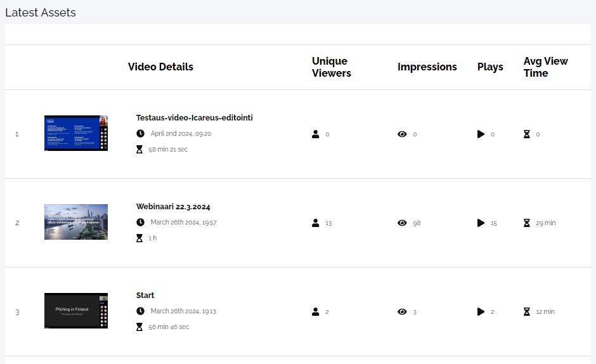The height and width of the screenshot is (364, 596).
Task: Click the Plays column header
Action: point(490,67)
